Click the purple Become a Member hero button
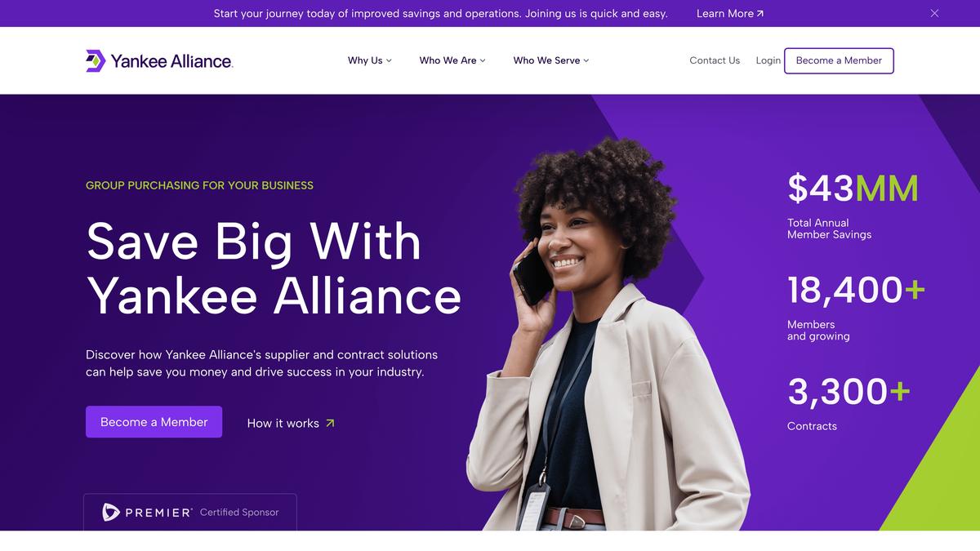This screenshot has width=980, height=551. click(154, 422)
